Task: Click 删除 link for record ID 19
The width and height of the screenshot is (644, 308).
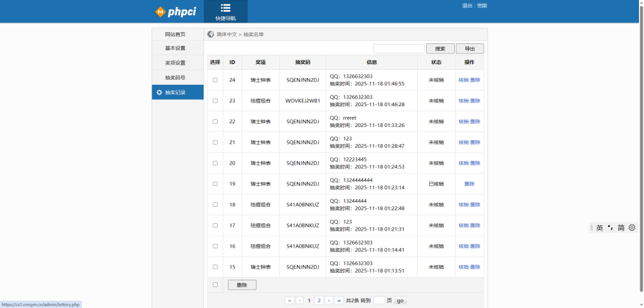Action: [469, 184]
